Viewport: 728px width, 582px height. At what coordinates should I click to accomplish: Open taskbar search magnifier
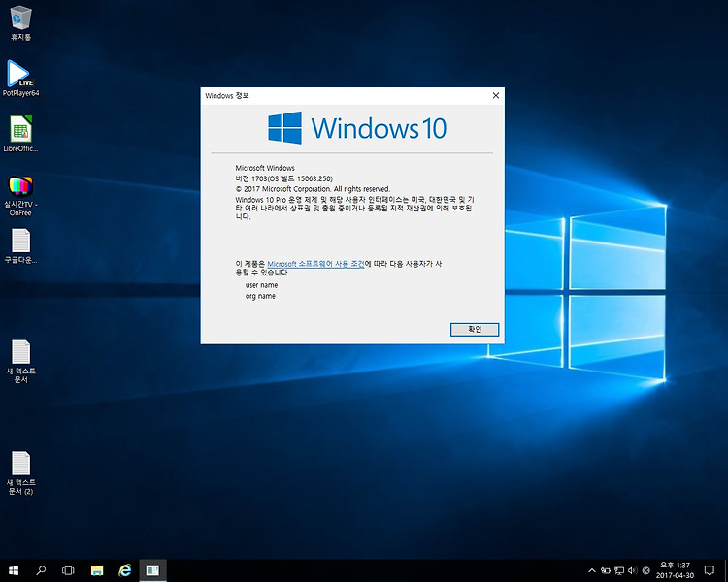tap(41, 570)
